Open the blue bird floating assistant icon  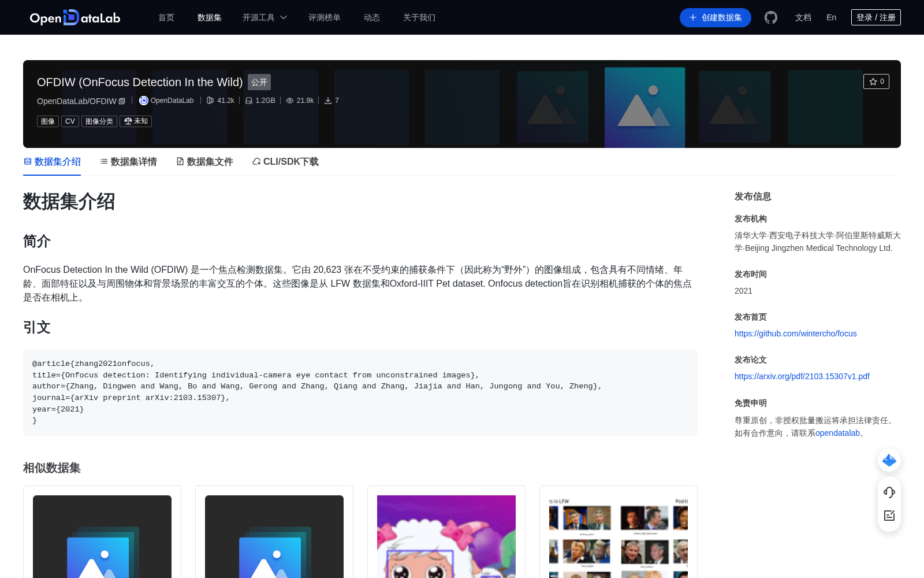[889, 460]
